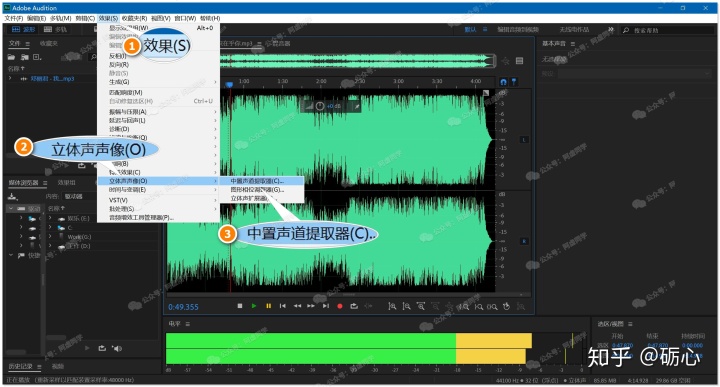Screen dimensions: 720x387
Task: Click the zoom-to-selection icon near the hand icon
Action: [x=492, y=307]
